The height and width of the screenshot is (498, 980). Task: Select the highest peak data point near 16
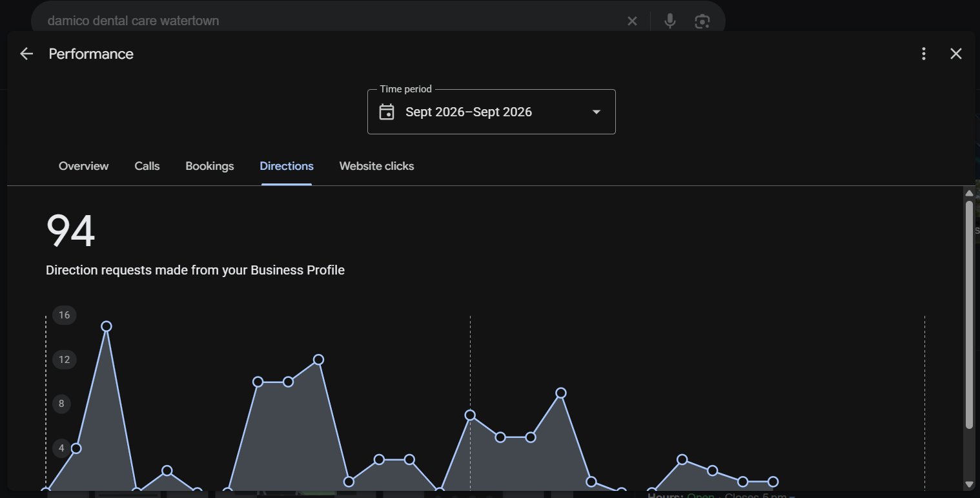click(107, 326)
